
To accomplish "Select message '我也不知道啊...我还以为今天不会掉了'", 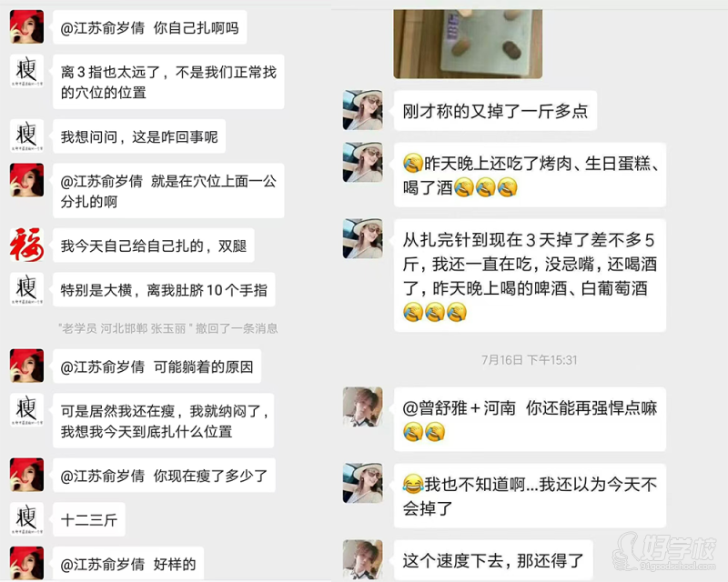I will click(x=530, y=496).
